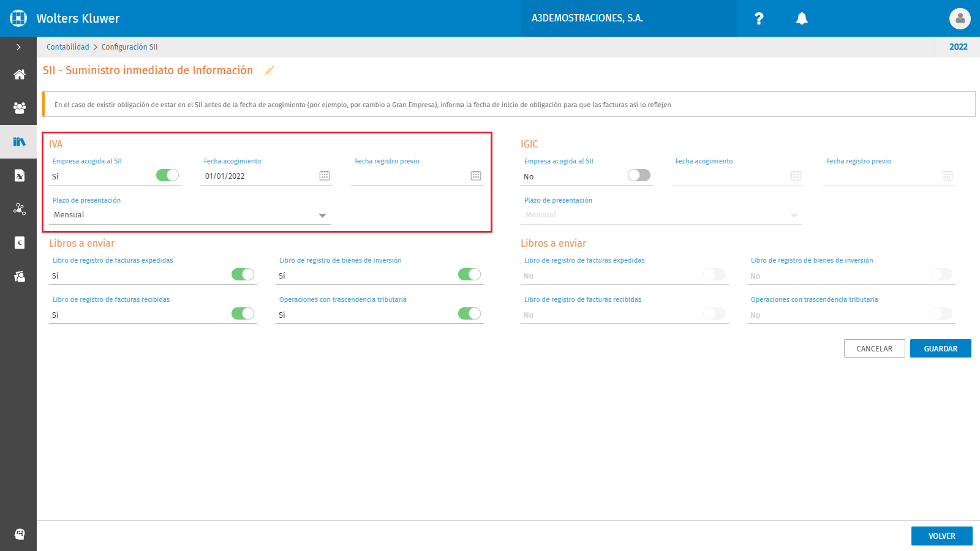Toggle IGIC trascendencia tributaria switch
980x551 pixels.
(x=941, y=313)
